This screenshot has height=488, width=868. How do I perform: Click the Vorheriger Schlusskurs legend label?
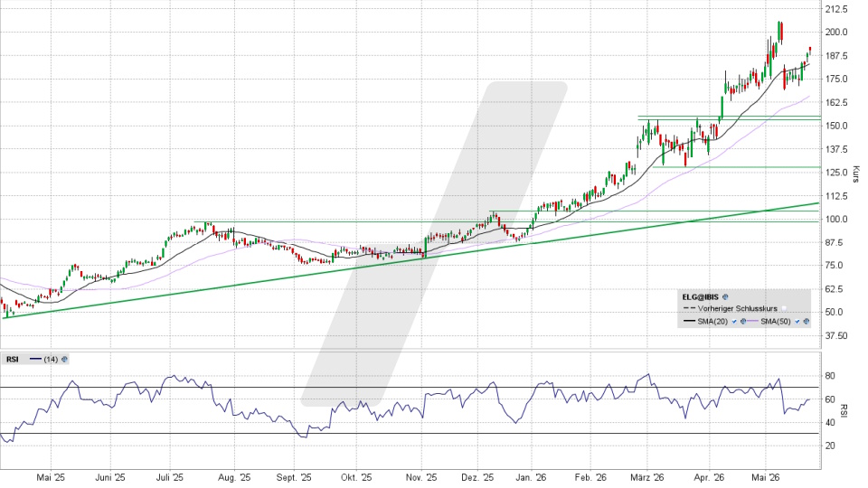738,309
